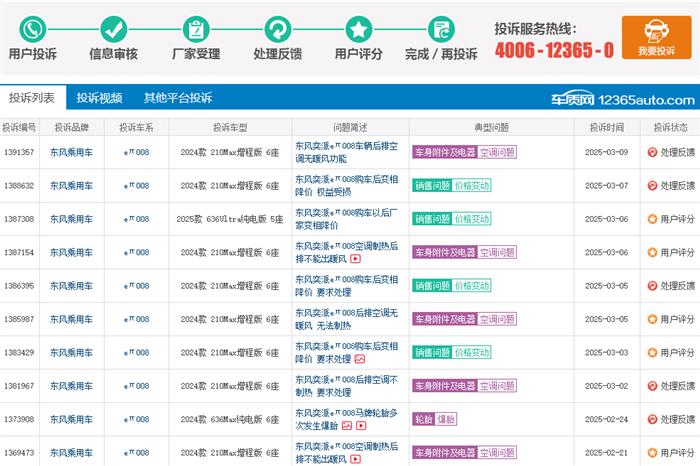
Task: Click the 完成/再投诉 step icon
Action: (441, 29)
